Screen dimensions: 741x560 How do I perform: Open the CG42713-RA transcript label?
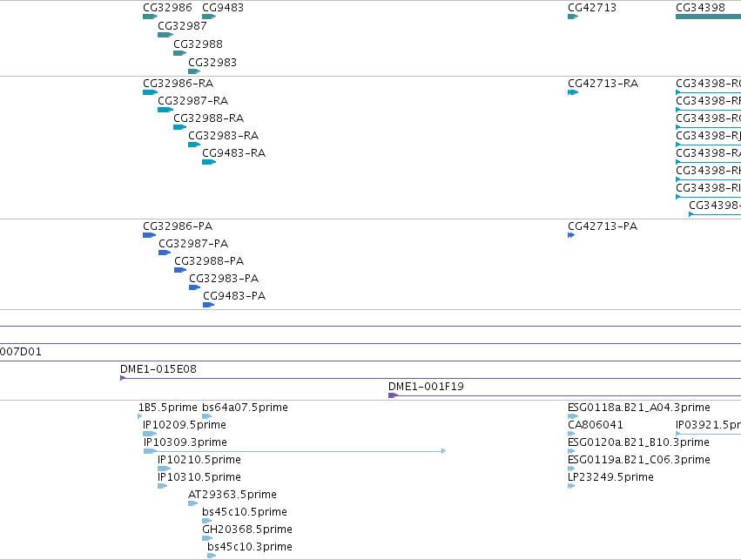pyautogui.click(x=603, y=84)
